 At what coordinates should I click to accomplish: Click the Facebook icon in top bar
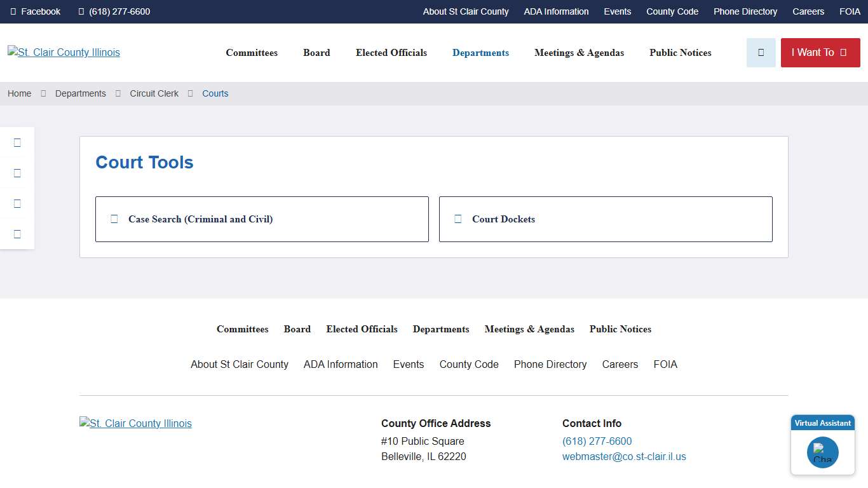[13, 11]
